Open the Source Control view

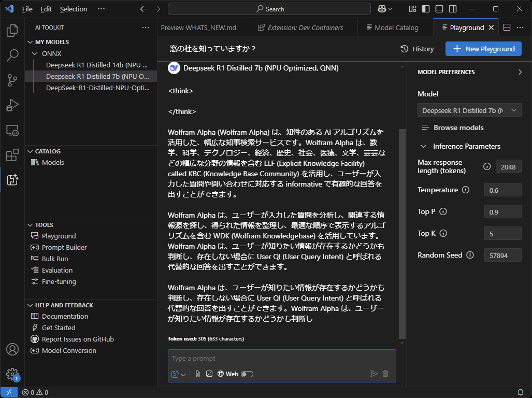[12, 81]
